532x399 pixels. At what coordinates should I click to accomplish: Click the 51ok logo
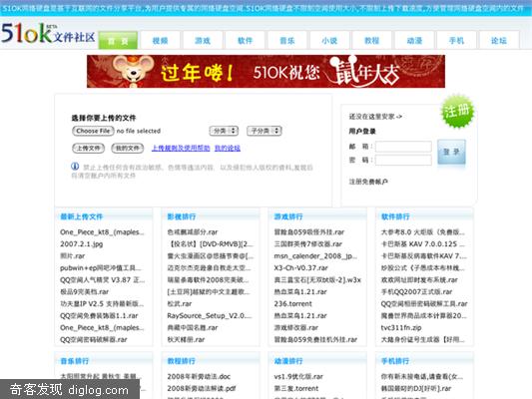(48, 34)
